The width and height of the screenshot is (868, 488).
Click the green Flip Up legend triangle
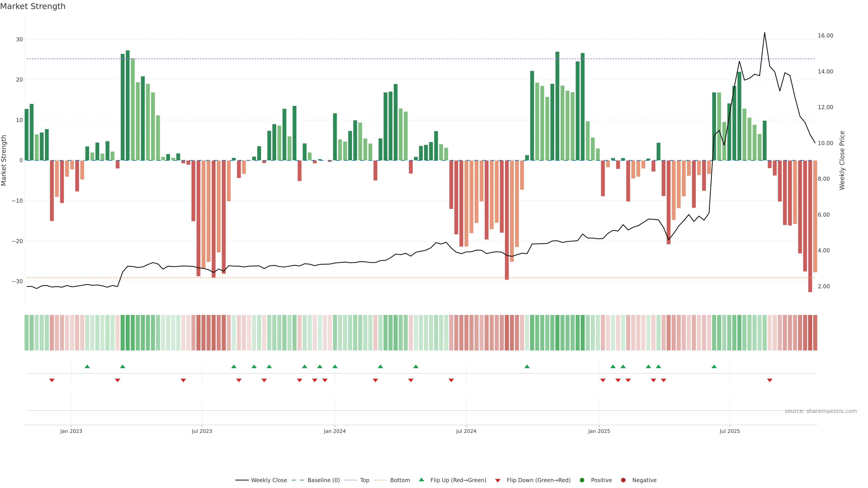pyautogui.click(x=421, y=480)
